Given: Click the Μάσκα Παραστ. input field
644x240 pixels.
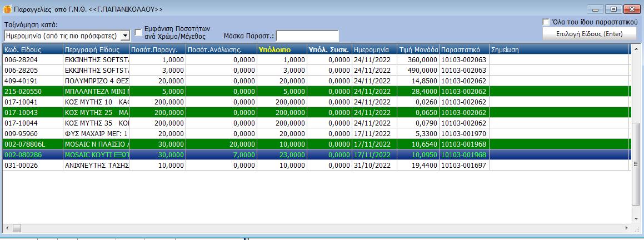Looking at the screenshot, I should click(x=307, y=36).
